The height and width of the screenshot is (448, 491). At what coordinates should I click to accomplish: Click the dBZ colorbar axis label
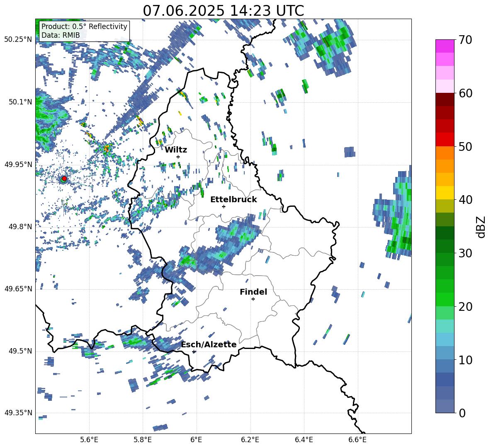[481, 227]
